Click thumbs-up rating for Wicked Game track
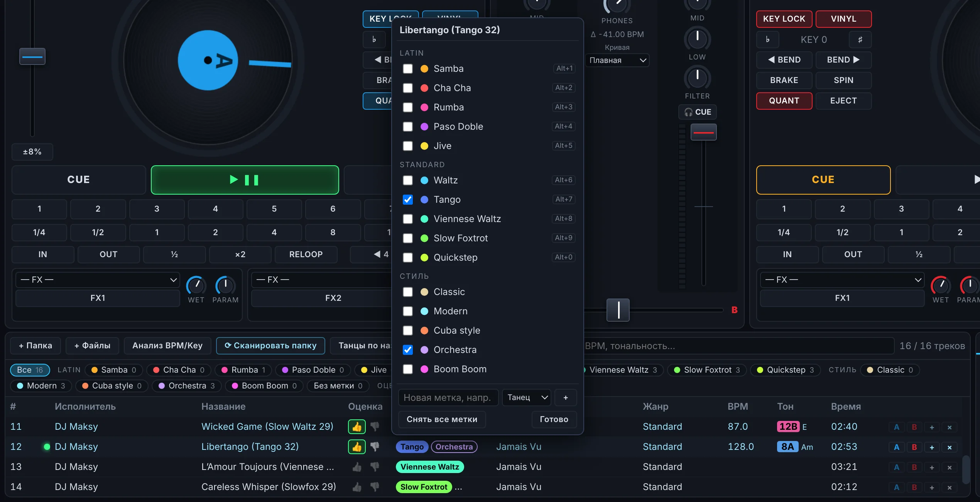The width and height of the screenshot is (980, 502). (x=357, y=427)
